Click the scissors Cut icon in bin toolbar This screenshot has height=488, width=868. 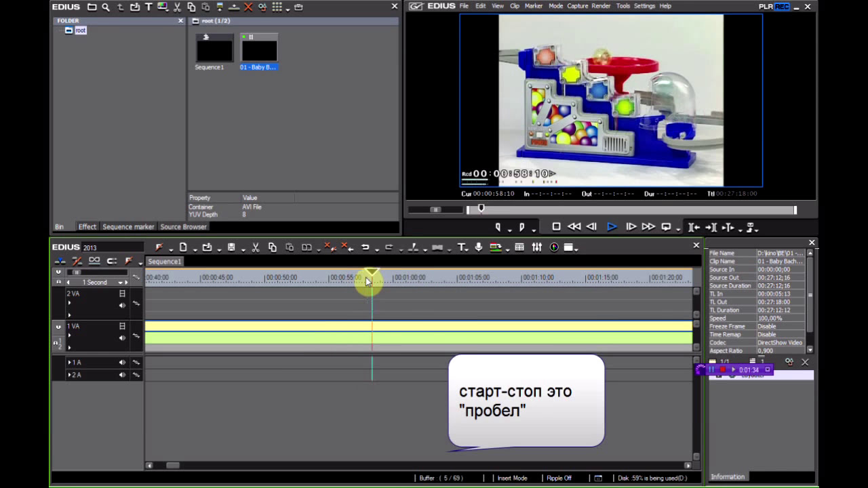tap(177, 7)
